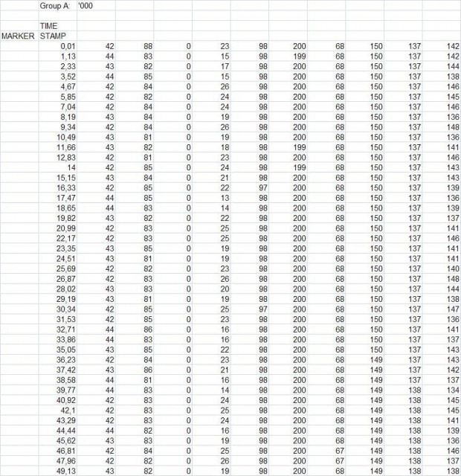Click the 199 cell in the 1,13 row
Viewport: 461px width, 476px height.
(288, 57)
